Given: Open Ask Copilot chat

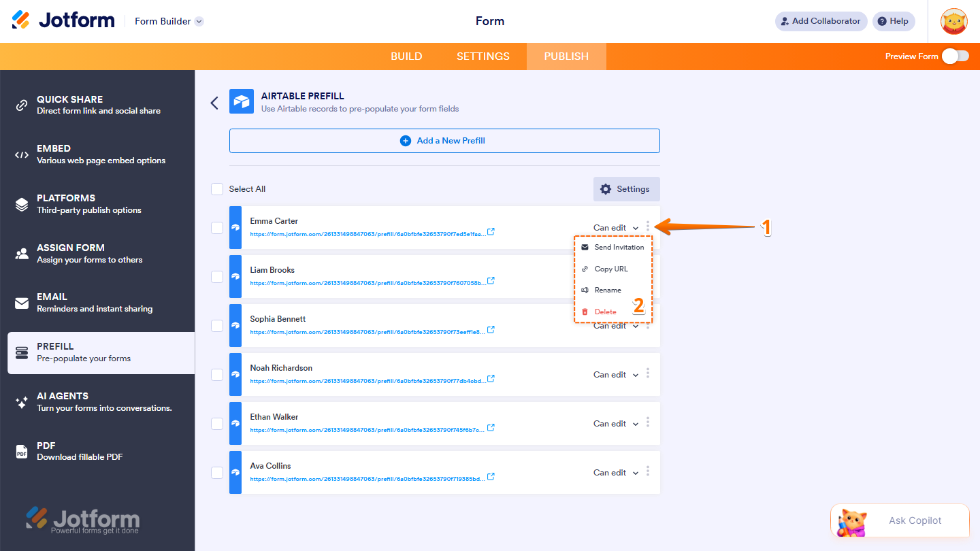Looking at the screenshot, I should coord(900,521).
